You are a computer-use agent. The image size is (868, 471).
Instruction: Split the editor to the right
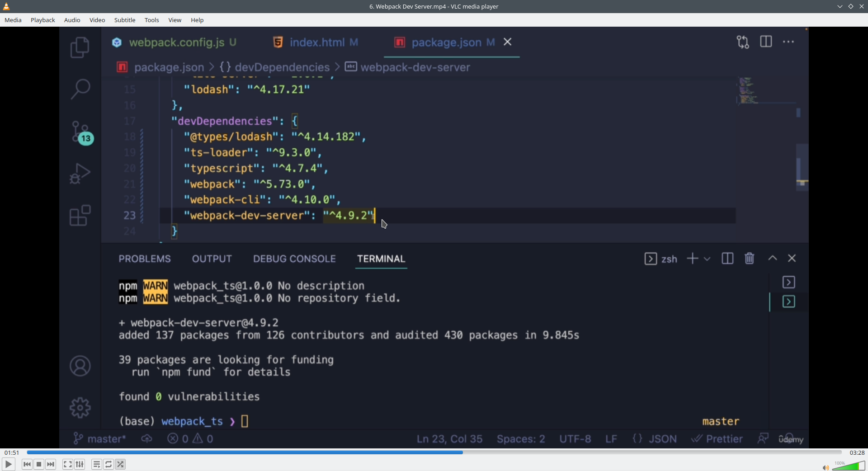[x=766, y=42]
